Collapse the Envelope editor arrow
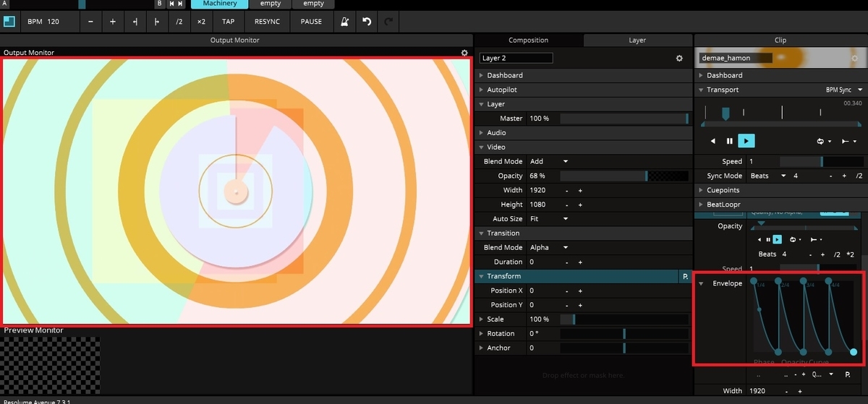This screenshot has height=404, width=868. (x=701, y=284)
